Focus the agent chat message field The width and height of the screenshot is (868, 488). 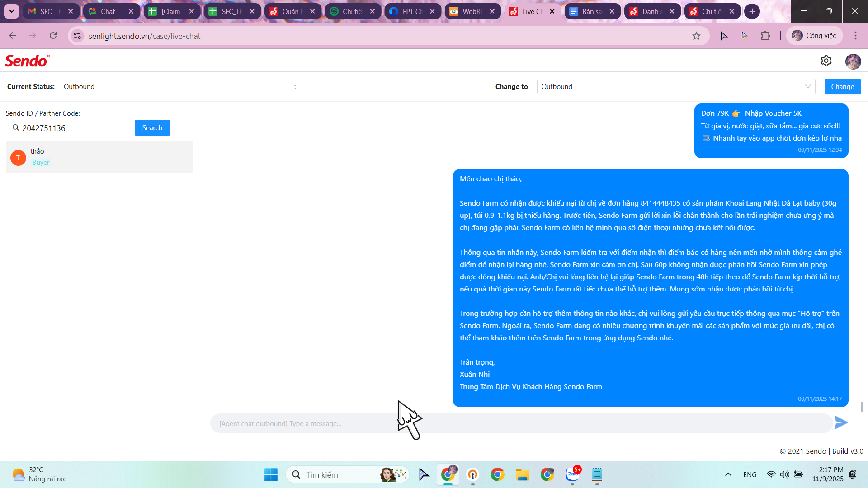point(520,423)
